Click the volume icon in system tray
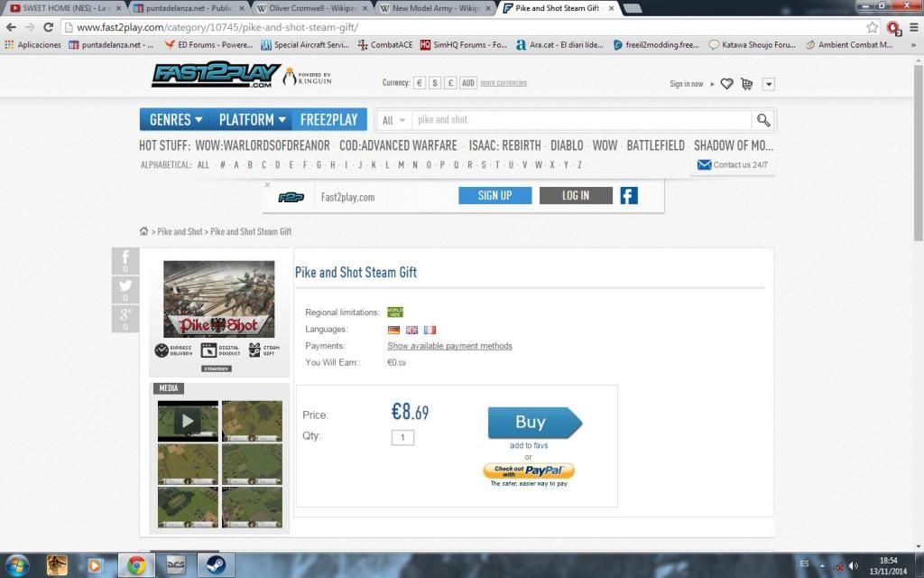Image resolution: width=924 pixels, height=578 pixels. pos(854,566)
